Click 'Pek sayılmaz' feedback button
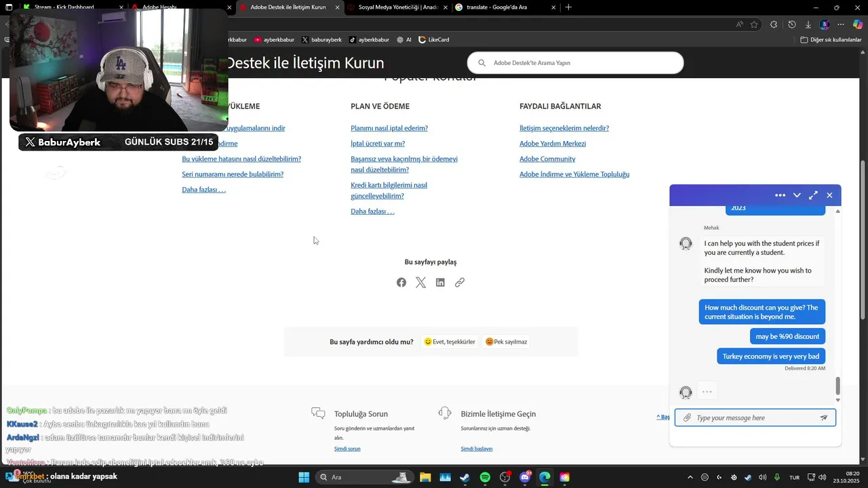 click(x=506, y=342)
